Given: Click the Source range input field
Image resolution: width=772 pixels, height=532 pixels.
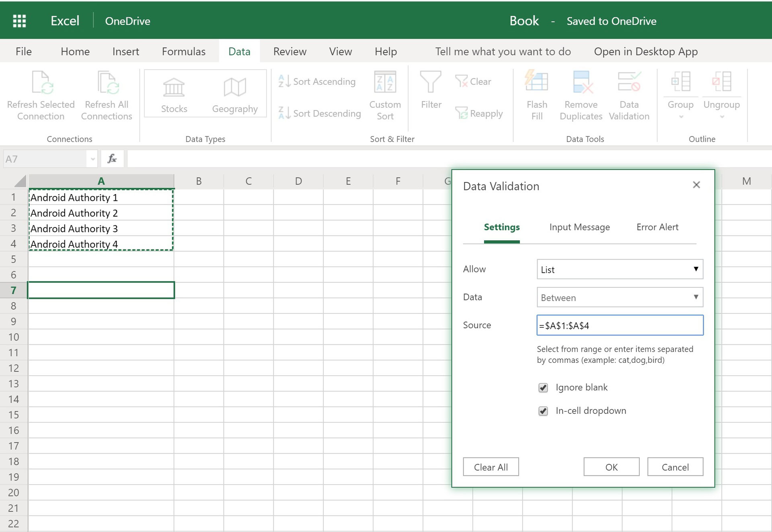Looking at the screenshot, I should (620, 325).
